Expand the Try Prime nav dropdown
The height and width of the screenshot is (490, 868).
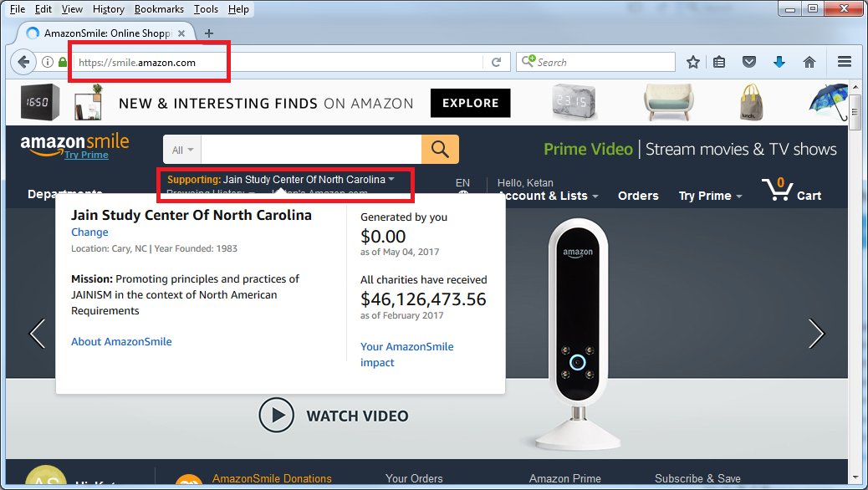710,196
